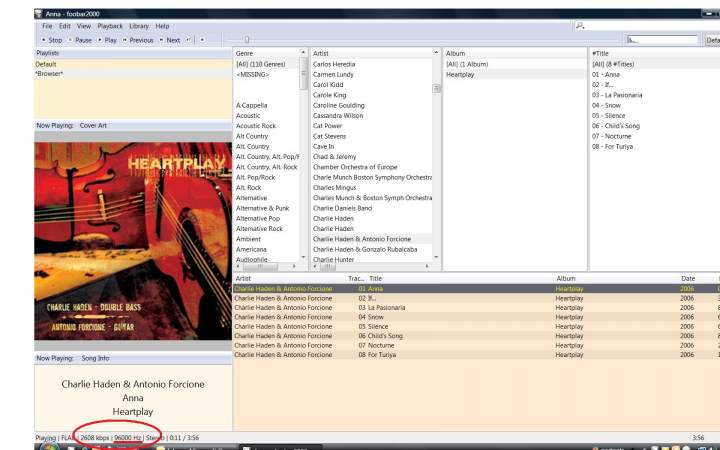Click Artist list scroll-down arrow
This screenshot has height=450, width=720.
[436, 257]
